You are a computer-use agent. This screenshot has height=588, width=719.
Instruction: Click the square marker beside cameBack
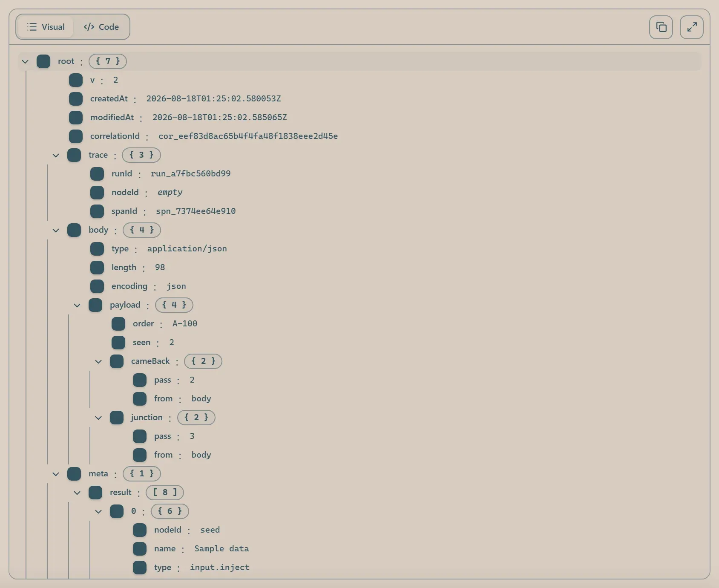[x=117, y=361]
